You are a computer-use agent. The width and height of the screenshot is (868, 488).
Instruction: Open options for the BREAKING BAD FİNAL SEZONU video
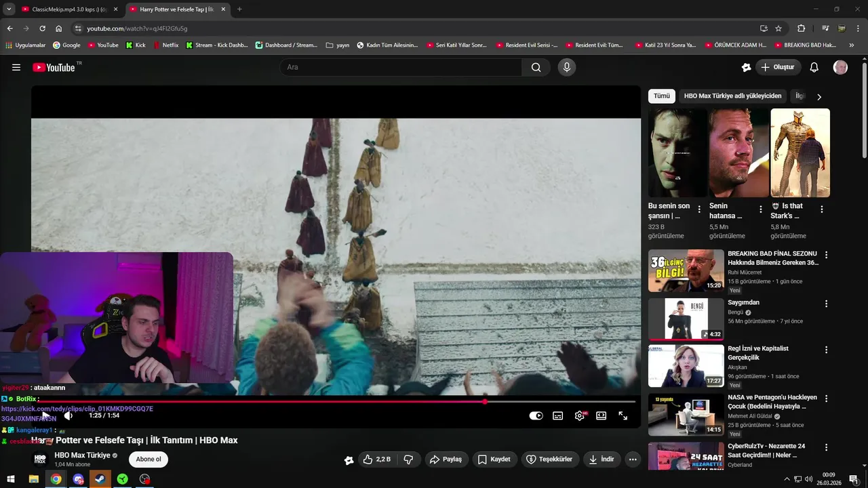click(826, 255)
